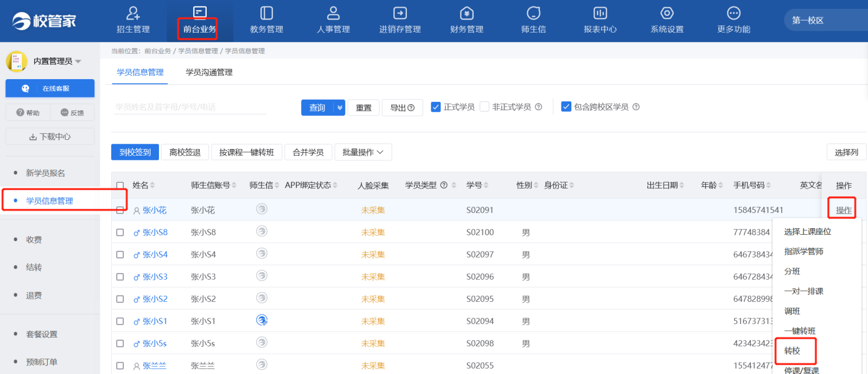
Task: Click the help icon beside 包含跨校区学员
Action: [x=636, y=107]
